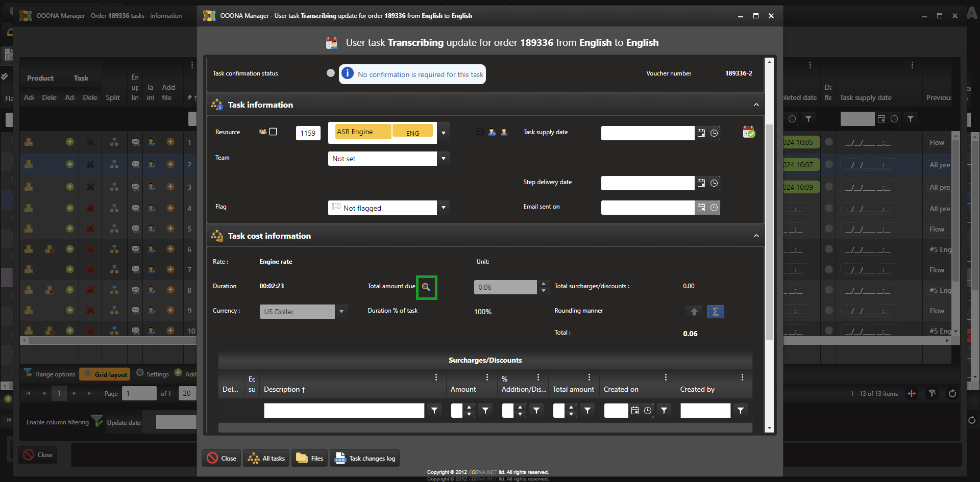Open the Flag dropdown showing Not flagged

(x=444, y=208)
